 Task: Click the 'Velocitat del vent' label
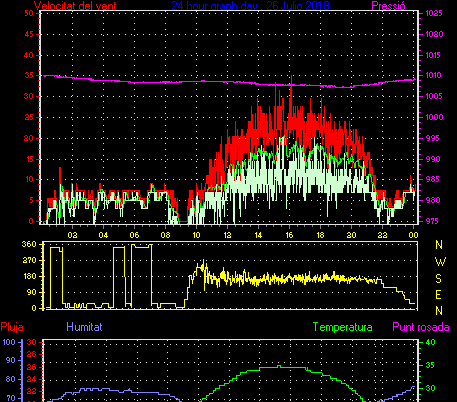pyautogui.click(x=75, y=5)
